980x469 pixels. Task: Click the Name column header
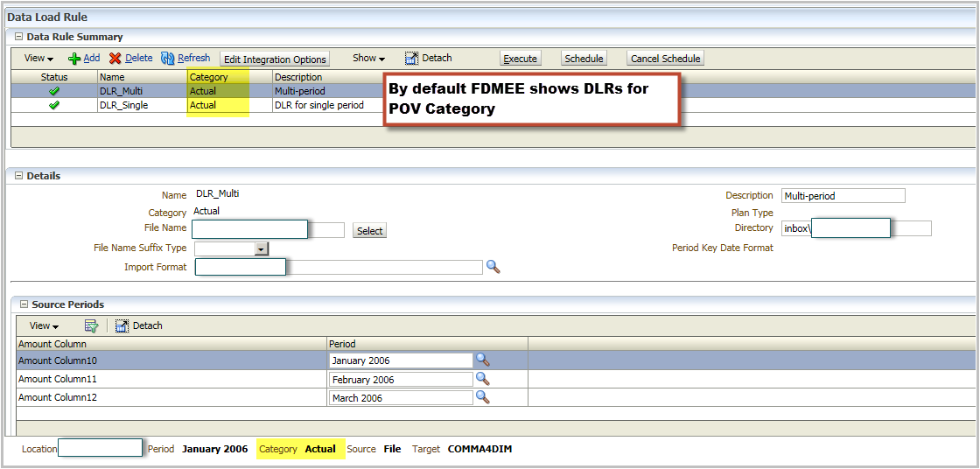pos(143,77)
